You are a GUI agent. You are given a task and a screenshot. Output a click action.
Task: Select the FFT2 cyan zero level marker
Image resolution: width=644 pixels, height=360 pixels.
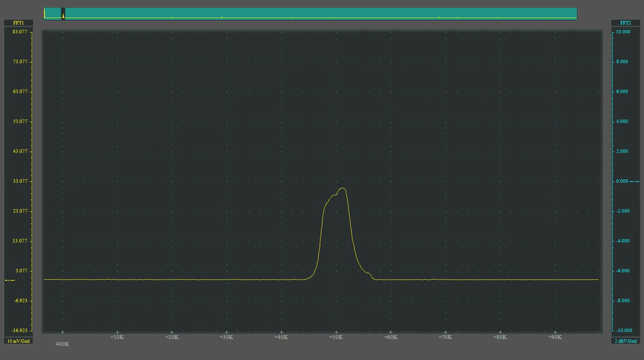pos(634,181)
